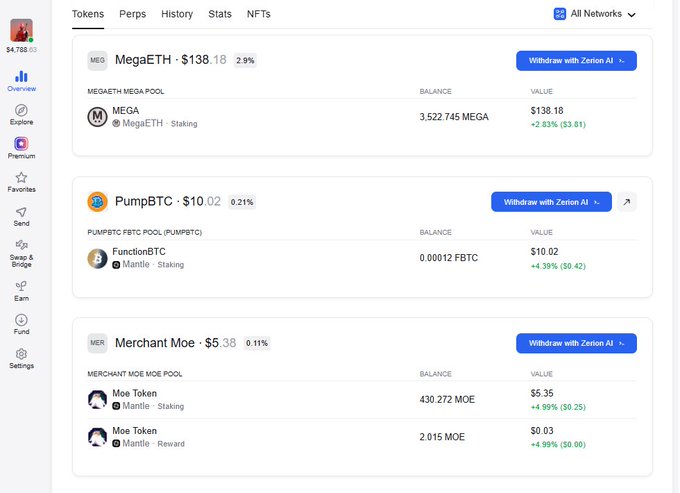Click Mantle chain icon in Moe Staking row
Screen dimensions: 680x493
coord(116,406)
